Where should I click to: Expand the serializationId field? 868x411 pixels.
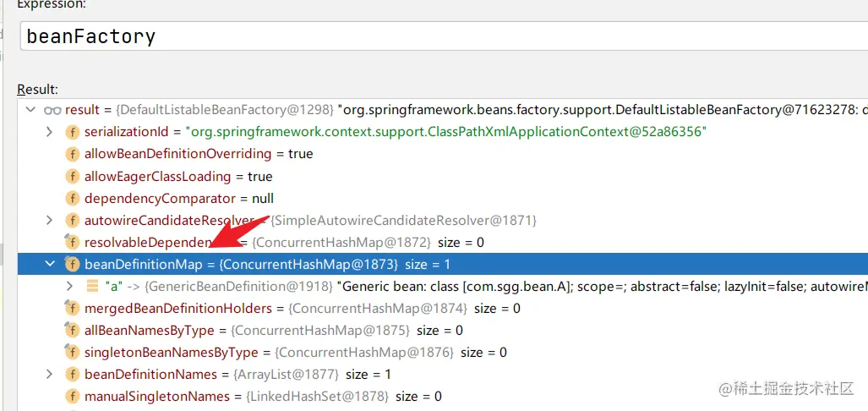[x=49, y=132]
